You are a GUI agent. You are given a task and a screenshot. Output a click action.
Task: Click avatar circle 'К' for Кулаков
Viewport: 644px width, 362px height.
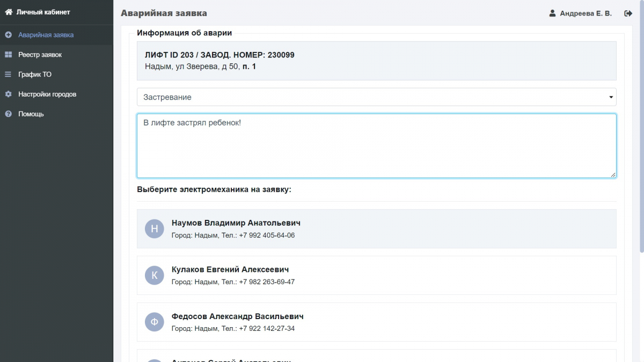(155, 276)
